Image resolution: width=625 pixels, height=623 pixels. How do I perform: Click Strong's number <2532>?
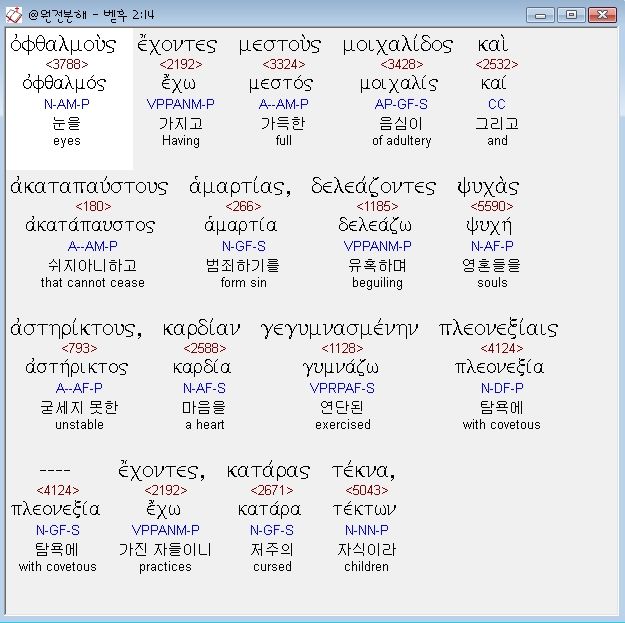pos(497,64)
